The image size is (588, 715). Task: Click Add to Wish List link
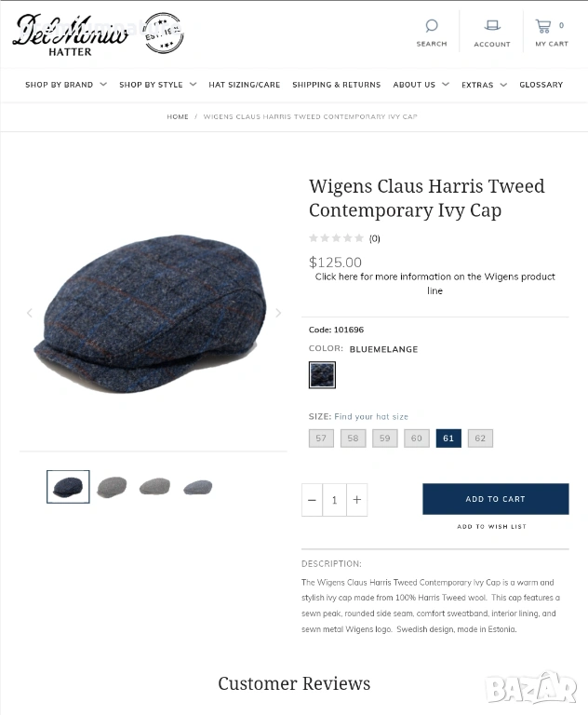pyautogui.click(x=491, y=526)
